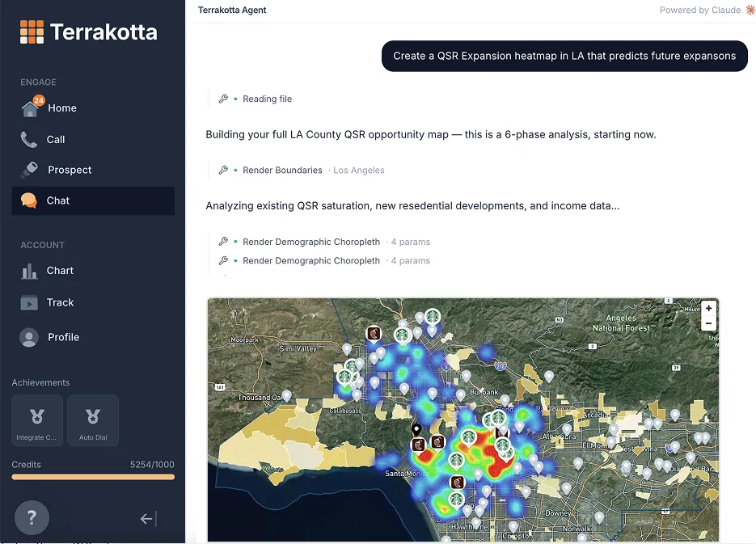Click the Track video icon

tap(29, 302)
